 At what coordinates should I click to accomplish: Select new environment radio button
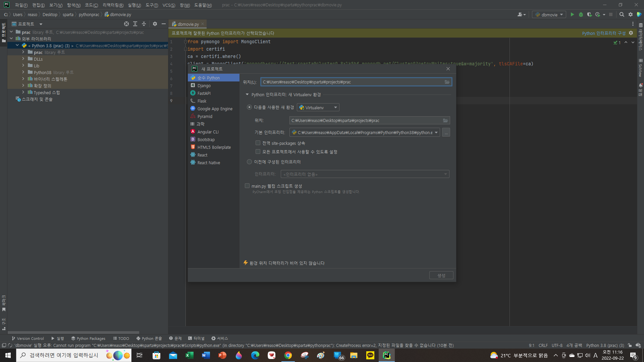point(249,107)
